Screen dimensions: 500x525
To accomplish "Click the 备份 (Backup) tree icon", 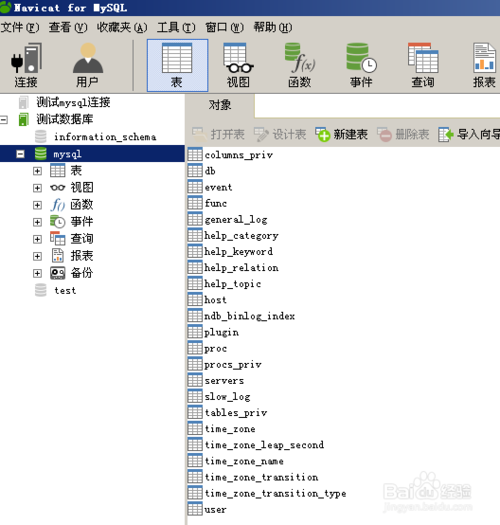I will [x=58, y=273].
